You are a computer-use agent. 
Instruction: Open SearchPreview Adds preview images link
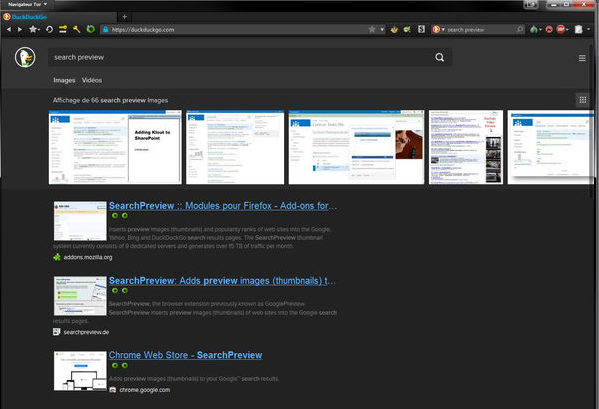coord(222,281)
